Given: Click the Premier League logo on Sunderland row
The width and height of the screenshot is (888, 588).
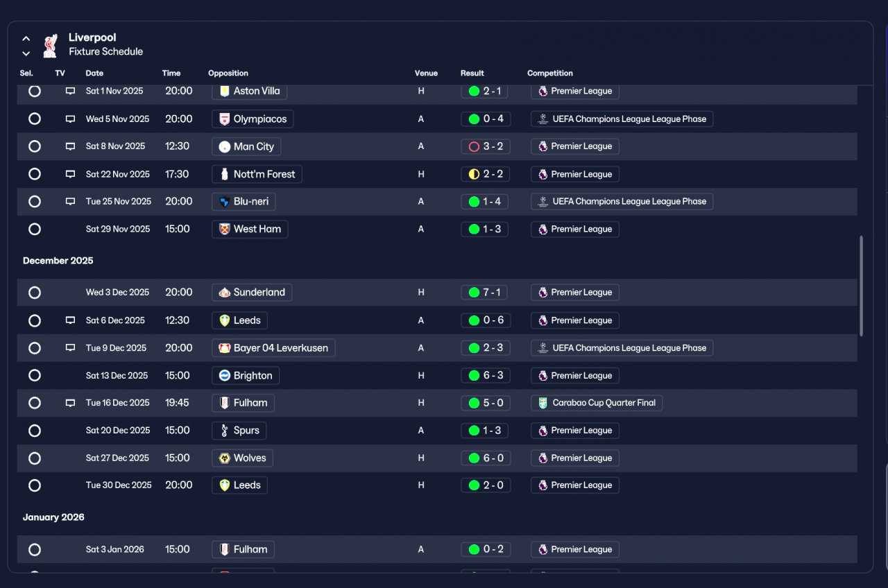Looking at the screenshot, I should point(543,293).
